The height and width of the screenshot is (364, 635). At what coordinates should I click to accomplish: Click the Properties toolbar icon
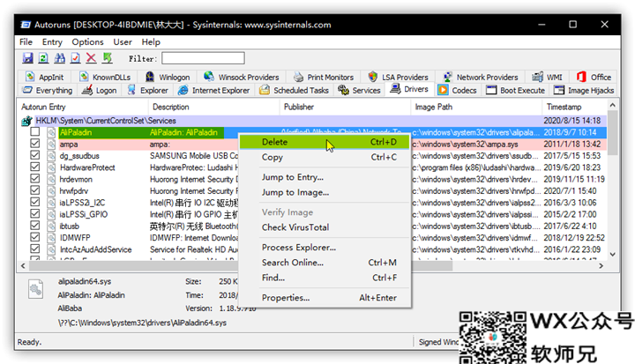[75, 58]
